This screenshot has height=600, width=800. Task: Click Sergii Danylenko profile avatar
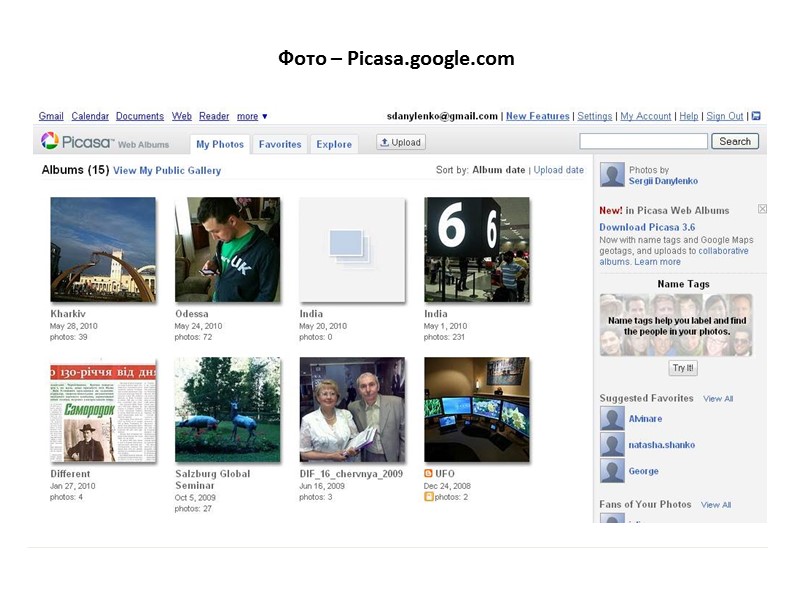(x=612, y=175)
